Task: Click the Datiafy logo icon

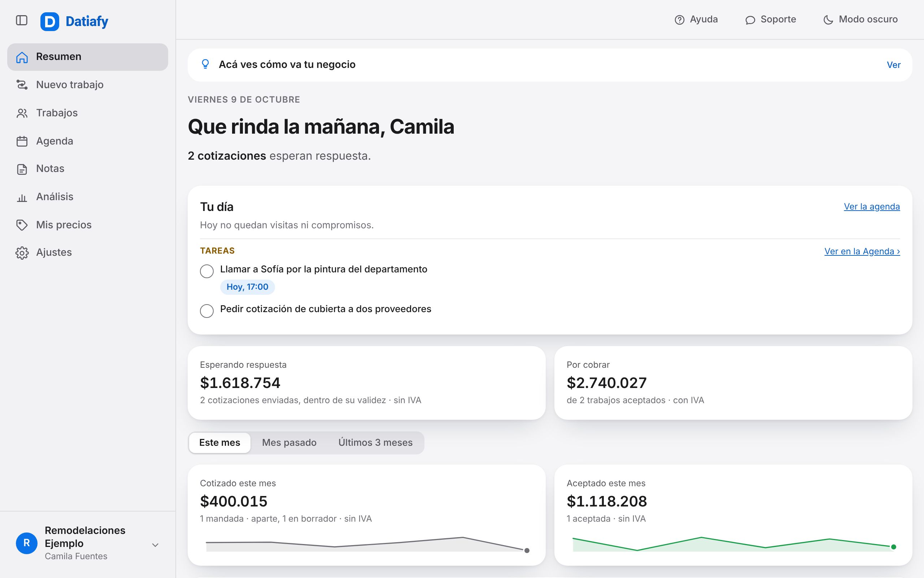Action: point(50,21)
